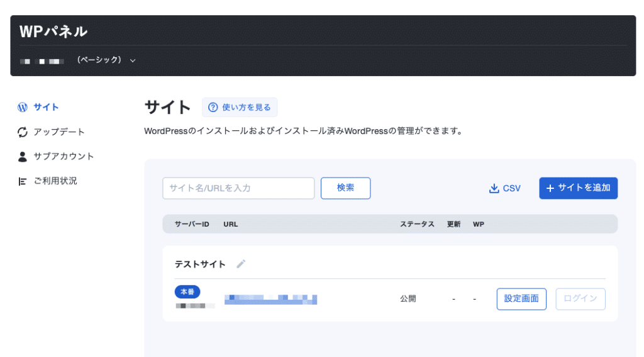The width and height of the screenshot is (644, 357).
Task: Open the アップデート sidebar menu item
Action: pyautogui.click(x=51, y=132)
